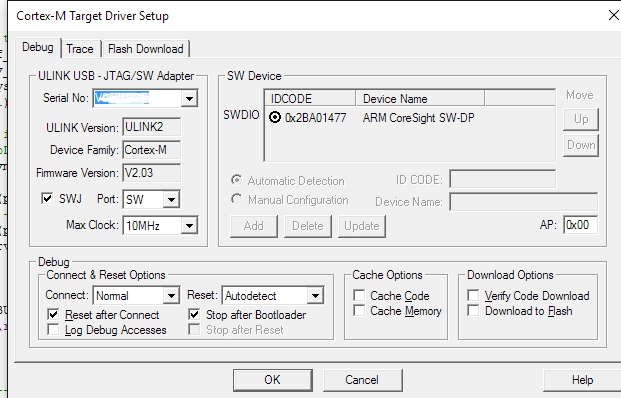Close the Cortex-M Target Driver Setup dialog
621x398 pixels.
click(x=613, y=15)
